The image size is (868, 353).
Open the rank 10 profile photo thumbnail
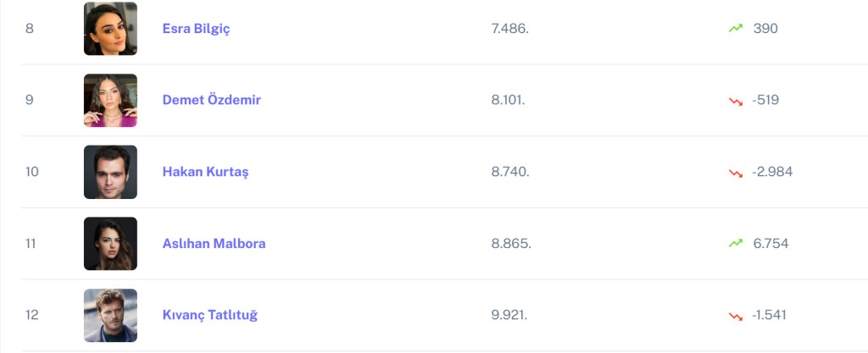110,172
